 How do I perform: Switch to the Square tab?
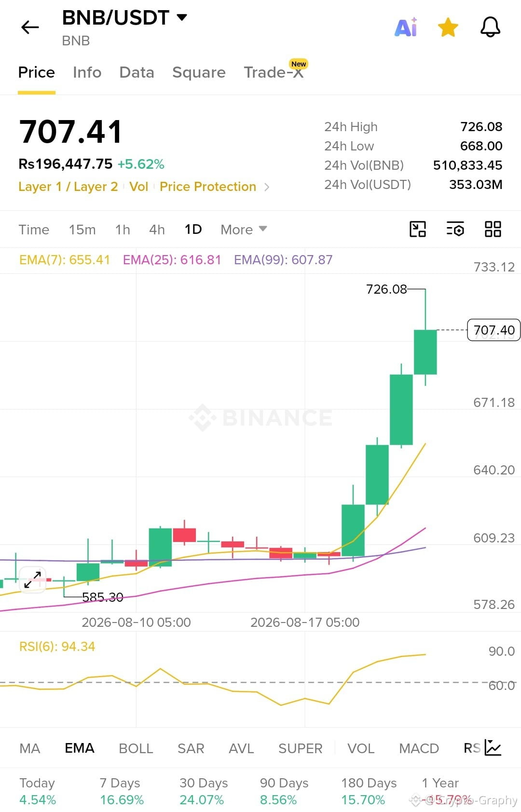tap(199, 72)
